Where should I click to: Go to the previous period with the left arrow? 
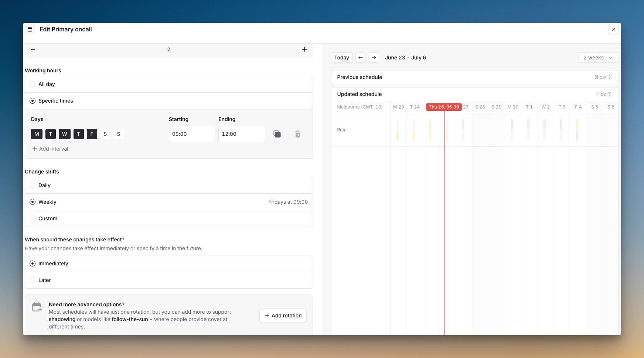[360, 58]
